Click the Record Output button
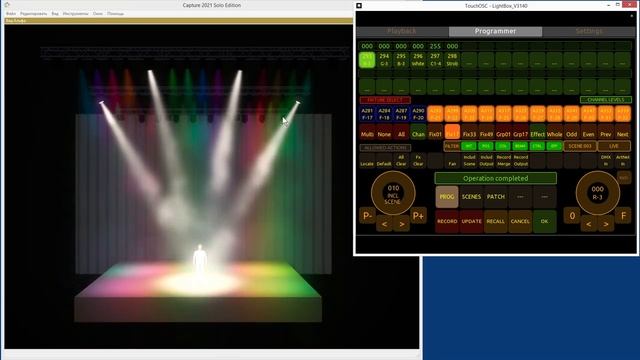640x360 pixels. coord(520,161)
